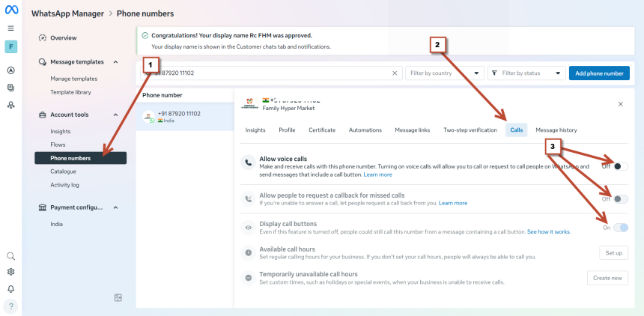Open the hamburger menu icon

point(11,28)
